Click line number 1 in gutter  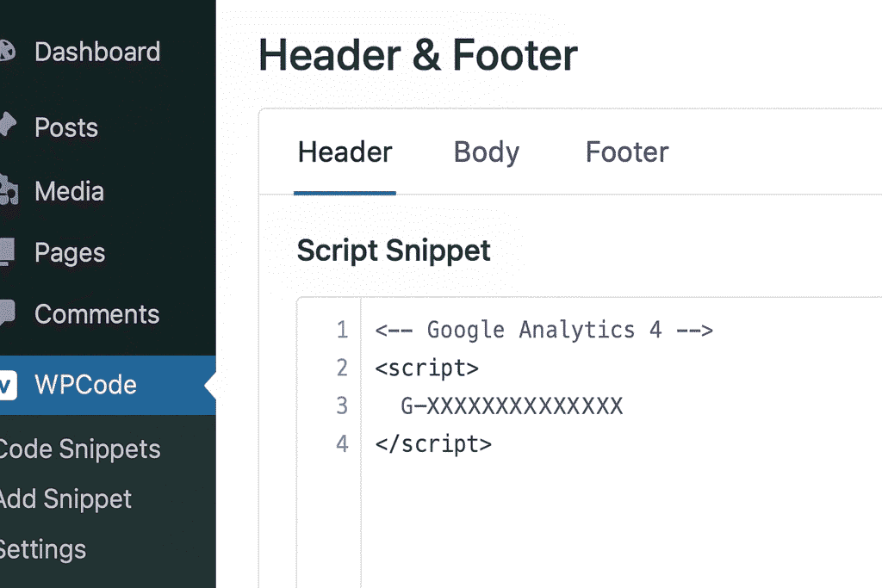(342, 330)
